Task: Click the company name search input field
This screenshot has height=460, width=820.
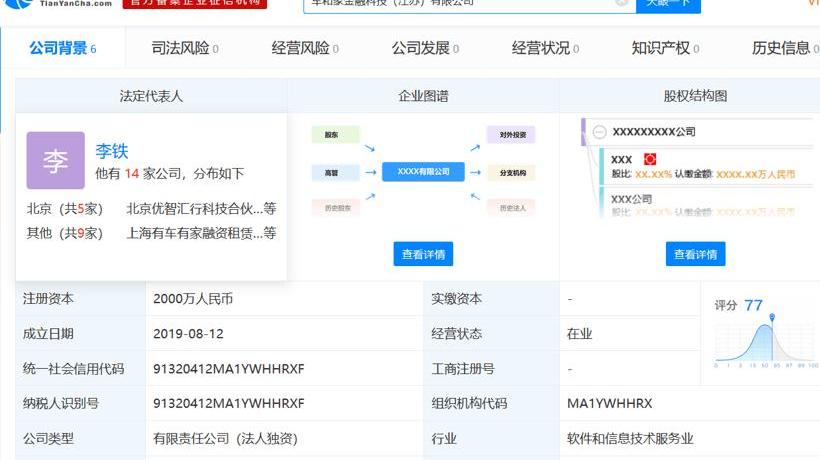Action: point(460,4)
